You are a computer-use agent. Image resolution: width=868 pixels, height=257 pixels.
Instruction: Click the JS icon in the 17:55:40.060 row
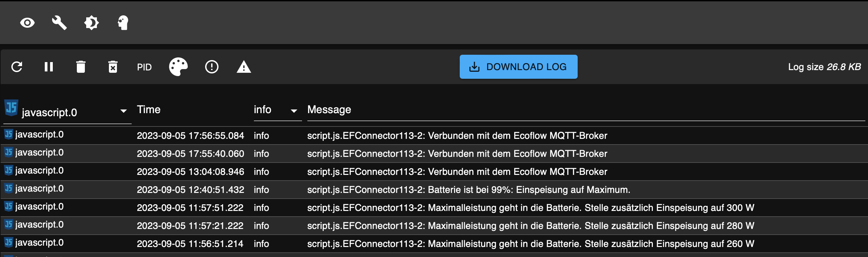click(x=9, y=152)
